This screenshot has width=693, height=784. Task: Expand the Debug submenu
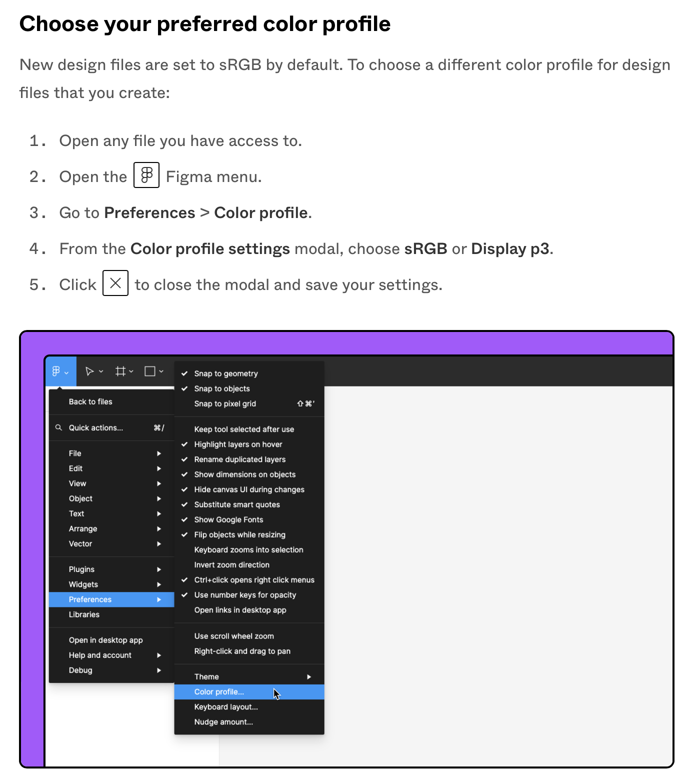pyautogui.click(x=111, y=670)
